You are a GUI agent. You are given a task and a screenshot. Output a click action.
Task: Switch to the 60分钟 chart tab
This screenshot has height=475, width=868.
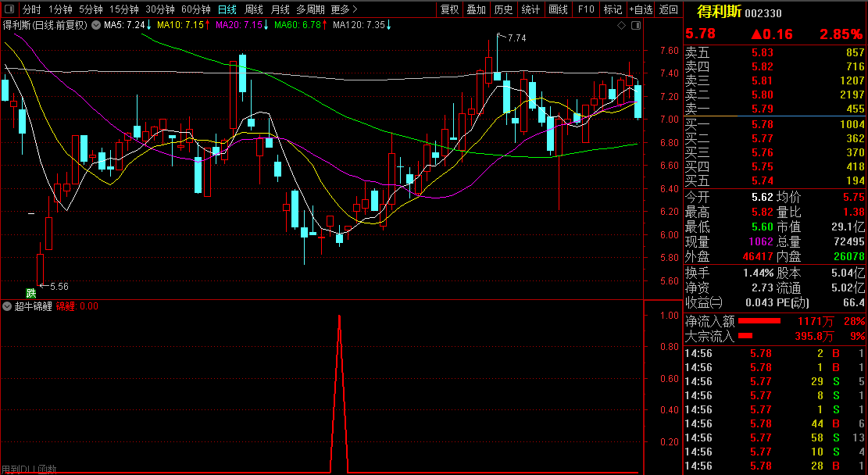click(195, 9)
